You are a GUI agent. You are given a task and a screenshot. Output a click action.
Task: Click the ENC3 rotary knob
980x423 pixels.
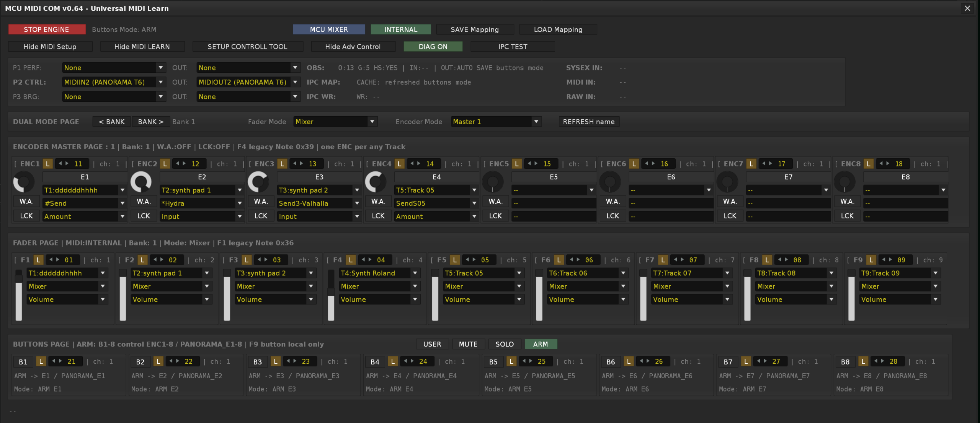pos(258,182)
